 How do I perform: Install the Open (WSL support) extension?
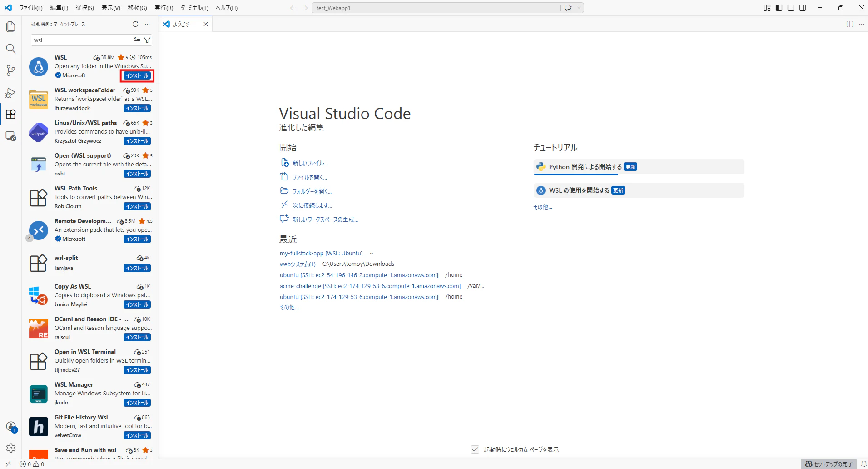(x=137, y=174)
